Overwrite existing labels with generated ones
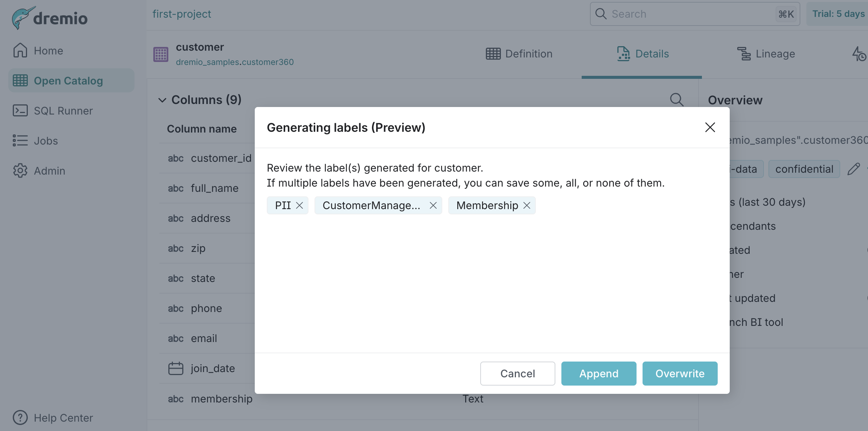 click(680, 373)
